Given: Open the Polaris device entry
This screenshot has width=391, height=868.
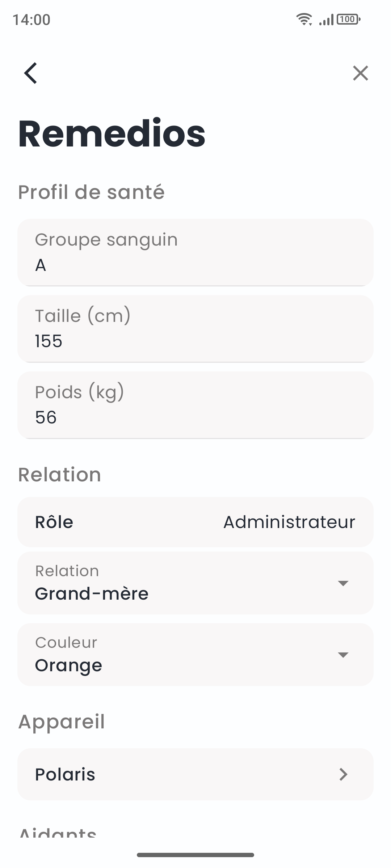Looking at the screenshot, I should click(x=195, y=774).
